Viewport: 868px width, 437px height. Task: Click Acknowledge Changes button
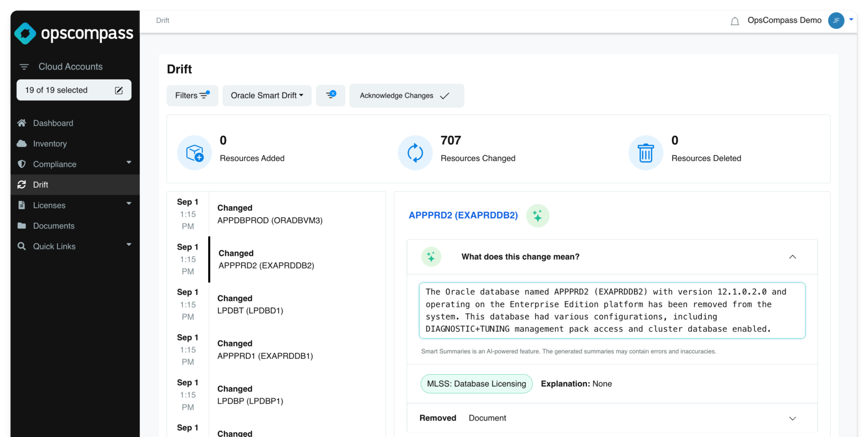(406, 95)
